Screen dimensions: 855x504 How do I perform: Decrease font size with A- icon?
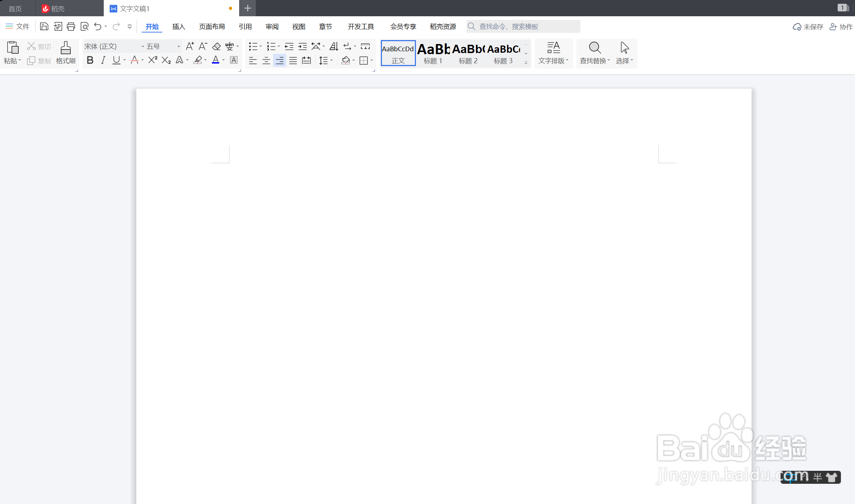click(203, 46)
